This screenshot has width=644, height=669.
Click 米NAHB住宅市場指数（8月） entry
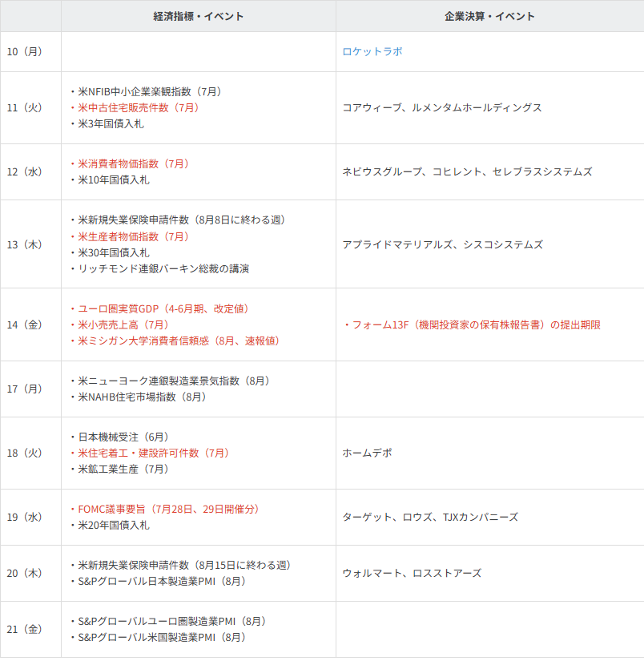coord(139,397)
